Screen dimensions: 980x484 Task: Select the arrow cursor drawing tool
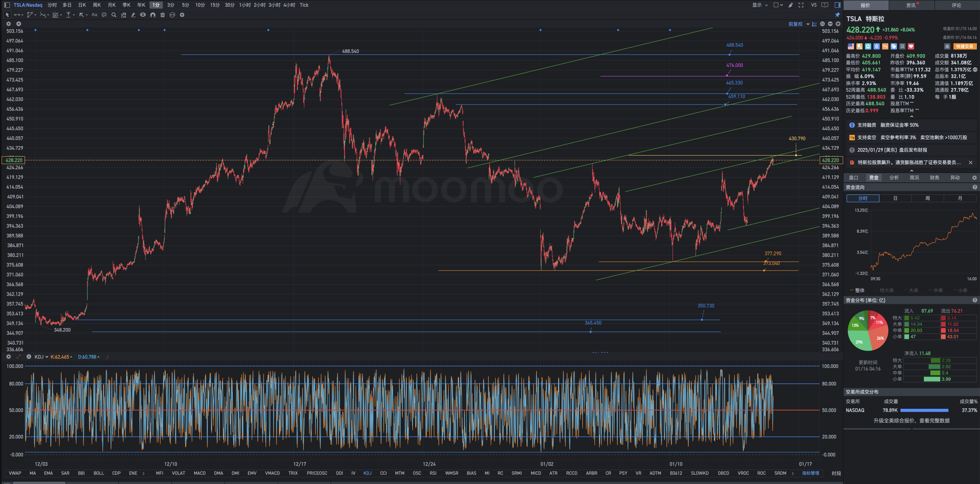coord(7,15)
